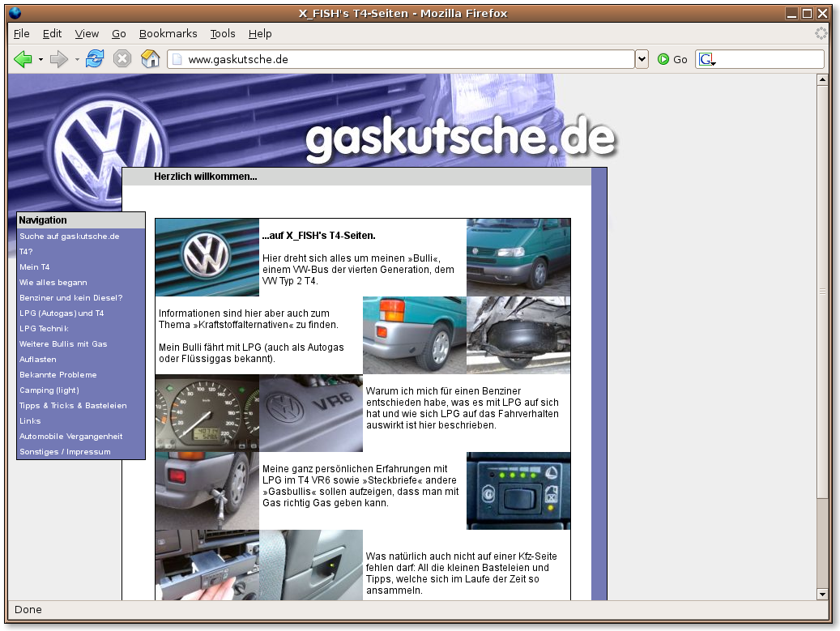The image size is (840, 631).
Task: Click the 'Herzlich willkommen...' heading
Action: (206, 177)
